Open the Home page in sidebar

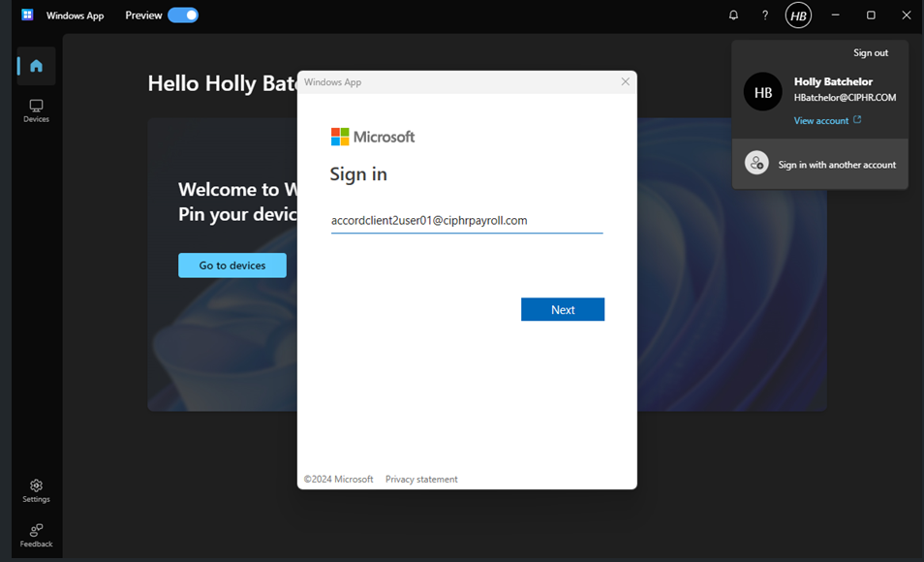[36, 66]
